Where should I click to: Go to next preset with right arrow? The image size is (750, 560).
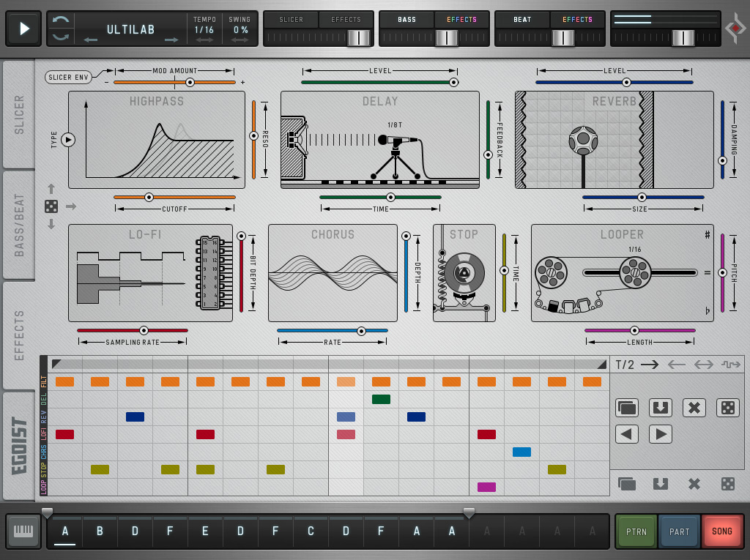click(171, 40)
